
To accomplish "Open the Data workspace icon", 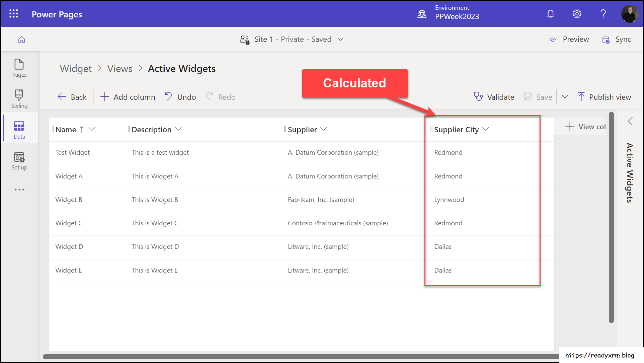I will 19,128.
